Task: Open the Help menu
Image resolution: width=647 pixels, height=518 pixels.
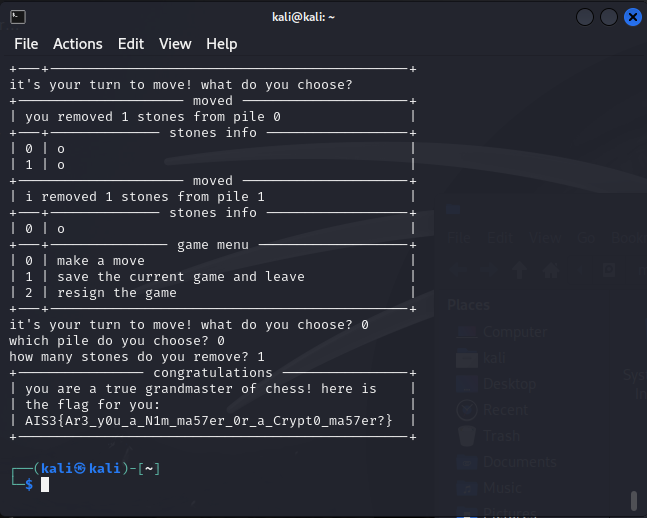Action: pos(222,44)
